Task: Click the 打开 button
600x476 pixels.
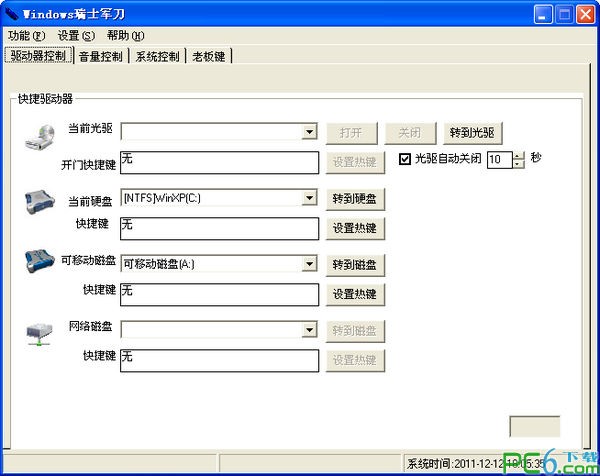Action: coord(352,133)
